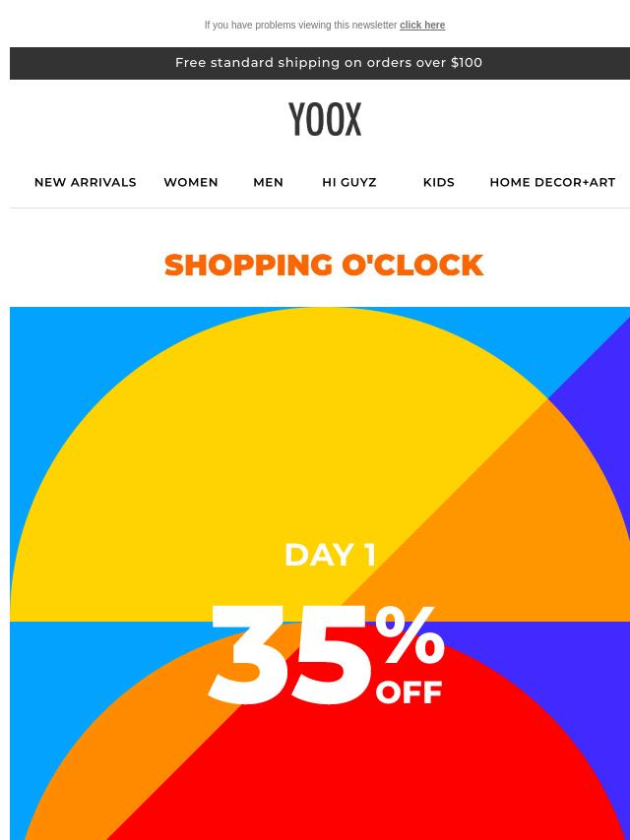
Task: Click the DAY 1 text on banner
Action: (x=330, y=555)
